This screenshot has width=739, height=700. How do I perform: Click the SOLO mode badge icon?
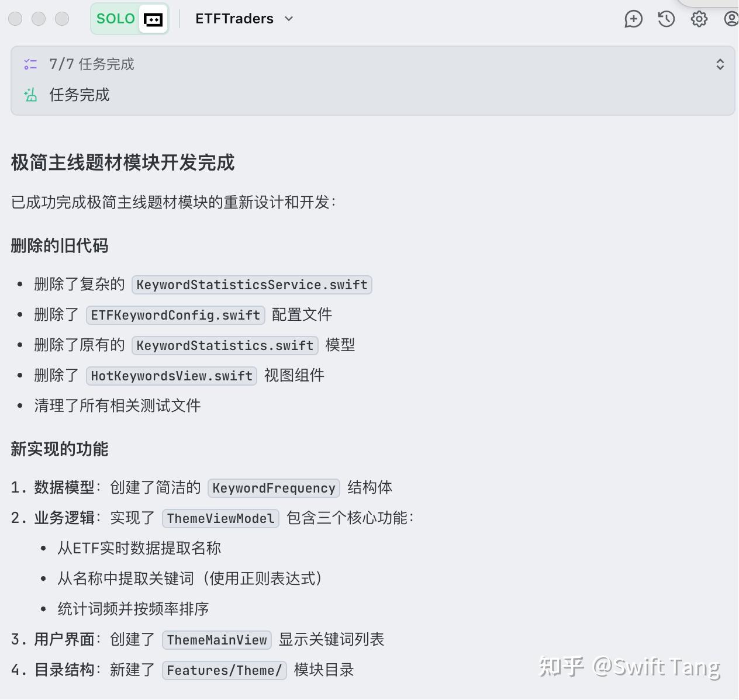[x=153, y=19]
